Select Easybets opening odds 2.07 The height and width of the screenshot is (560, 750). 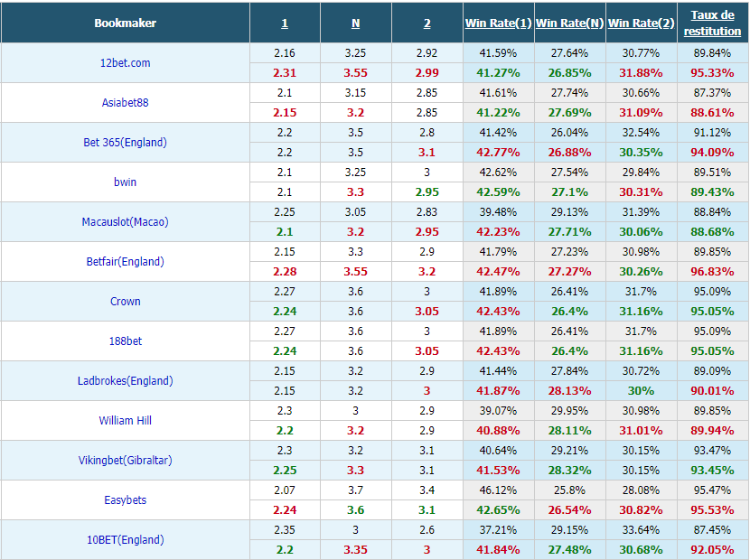(x=285, y=490)
